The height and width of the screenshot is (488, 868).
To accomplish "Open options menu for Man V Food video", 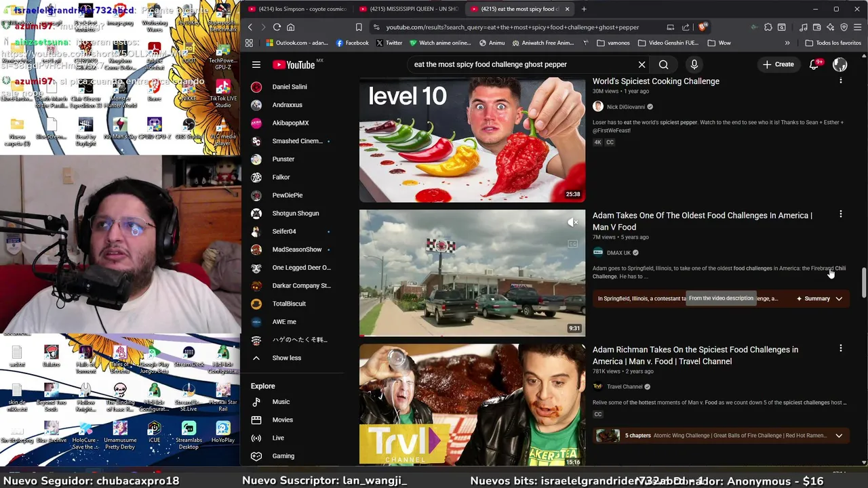I will (x=841, y=214).
